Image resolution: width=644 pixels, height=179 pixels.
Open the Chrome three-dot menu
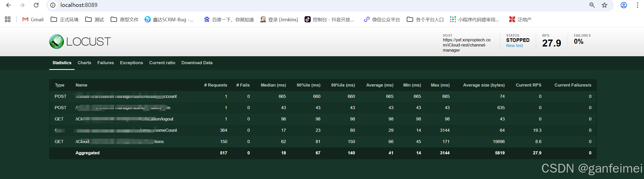coord(638,5)
